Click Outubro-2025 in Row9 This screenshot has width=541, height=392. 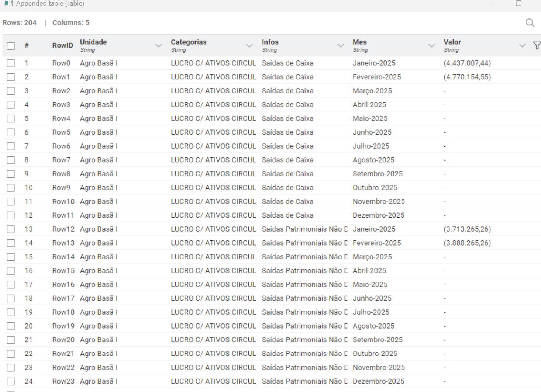(375, 188)
